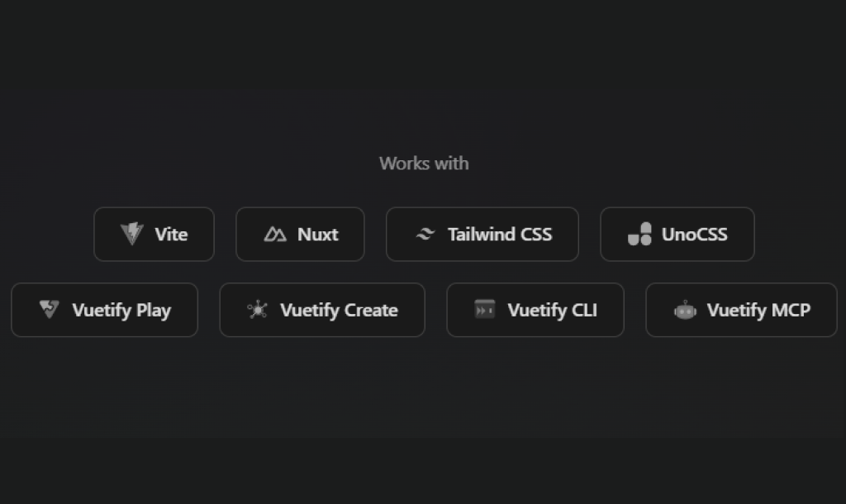This screenshot has width=846, height=504.
Task: Click the Vite lightning logo icon
Action: tap(131, 234)
